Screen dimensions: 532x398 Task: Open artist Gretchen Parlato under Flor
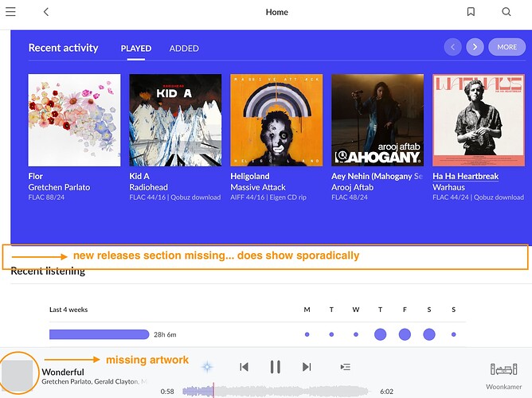(x=59, y=187)
